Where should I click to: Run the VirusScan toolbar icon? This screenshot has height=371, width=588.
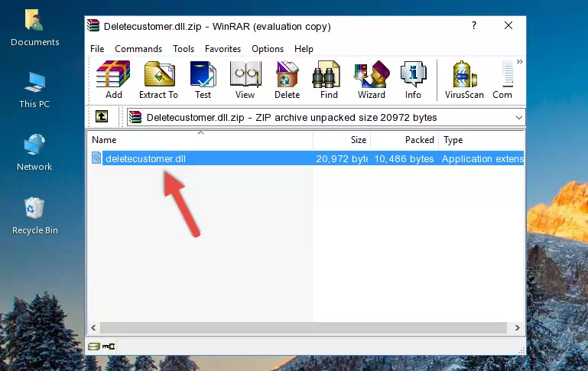(464, 80)
